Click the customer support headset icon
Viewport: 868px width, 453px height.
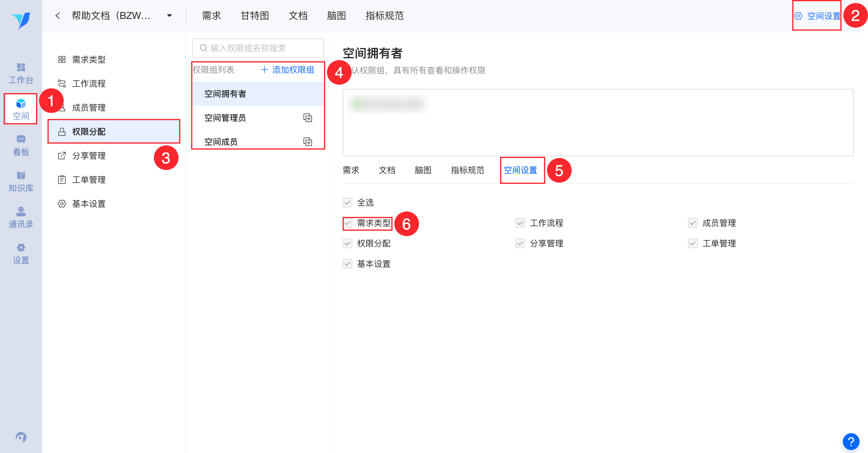(x=21, y=437)
